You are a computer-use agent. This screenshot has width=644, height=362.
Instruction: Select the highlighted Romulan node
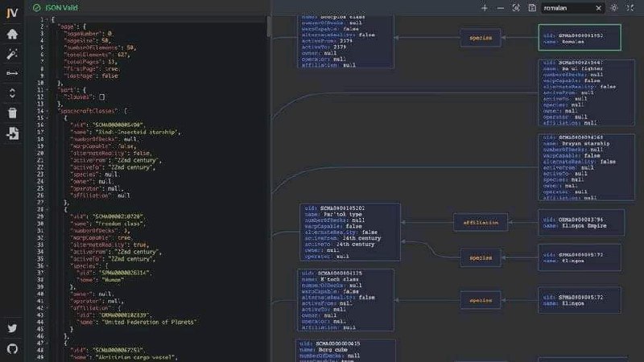580,38
